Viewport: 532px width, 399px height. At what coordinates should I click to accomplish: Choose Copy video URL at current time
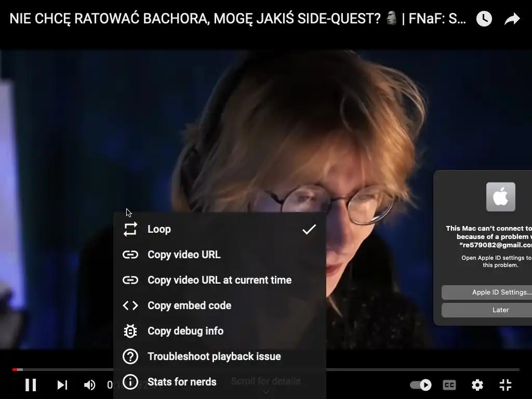pos(220,280)
